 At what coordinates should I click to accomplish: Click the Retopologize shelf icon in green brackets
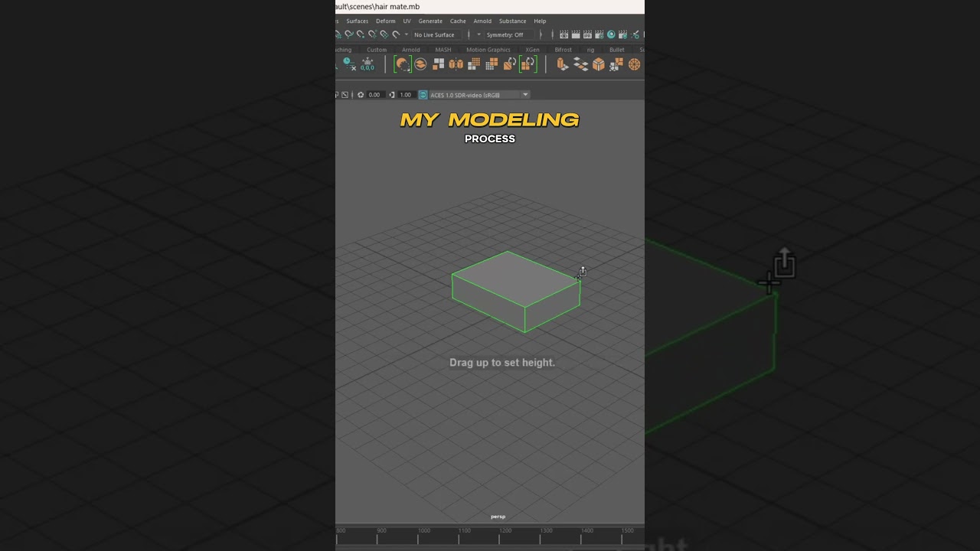tap(528, 64)
